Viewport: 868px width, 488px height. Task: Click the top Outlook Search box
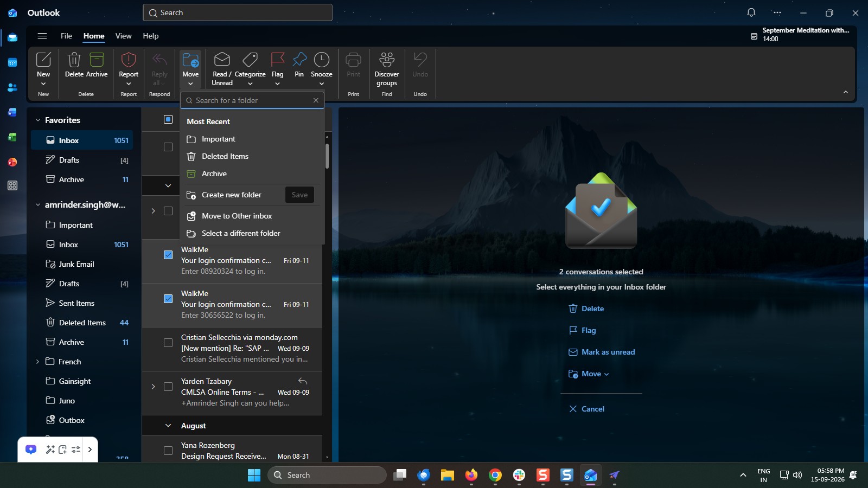[238, 12]
